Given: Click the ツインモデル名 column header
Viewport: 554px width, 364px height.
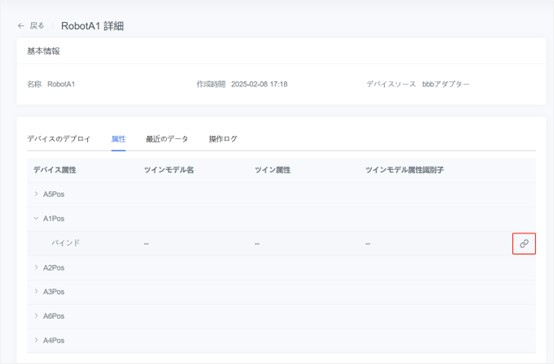Looking at the screenshot, I should (169, 170).
